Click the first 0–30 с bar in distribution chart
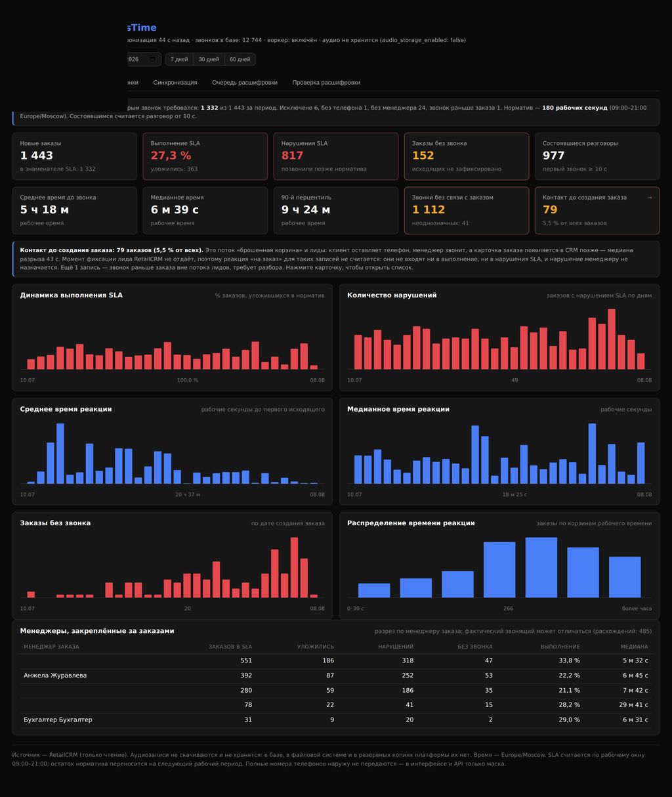 click(374, 590)
